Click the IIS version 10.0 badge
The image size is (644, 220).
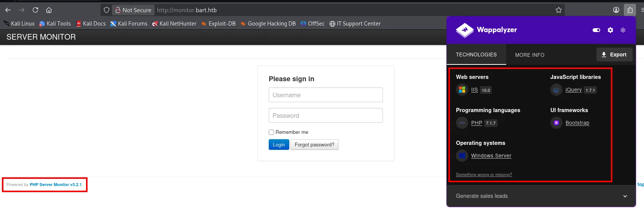point(486,90)
